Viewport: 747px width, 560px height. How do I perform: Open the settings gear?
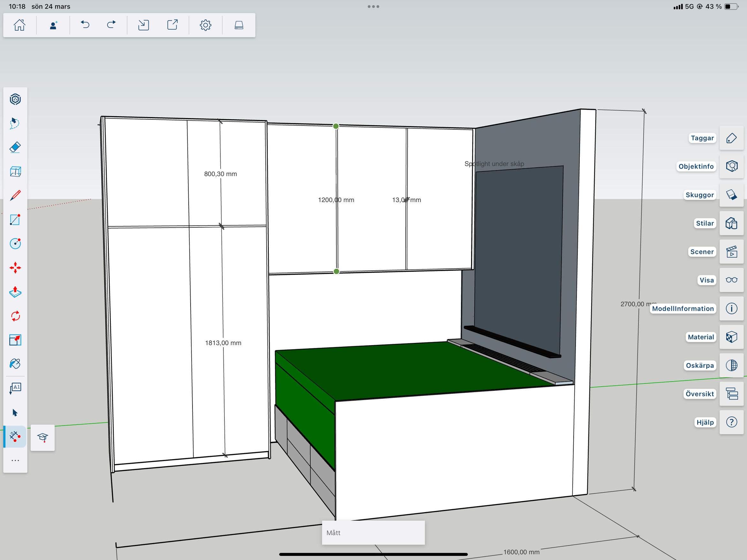coord(205,25)
